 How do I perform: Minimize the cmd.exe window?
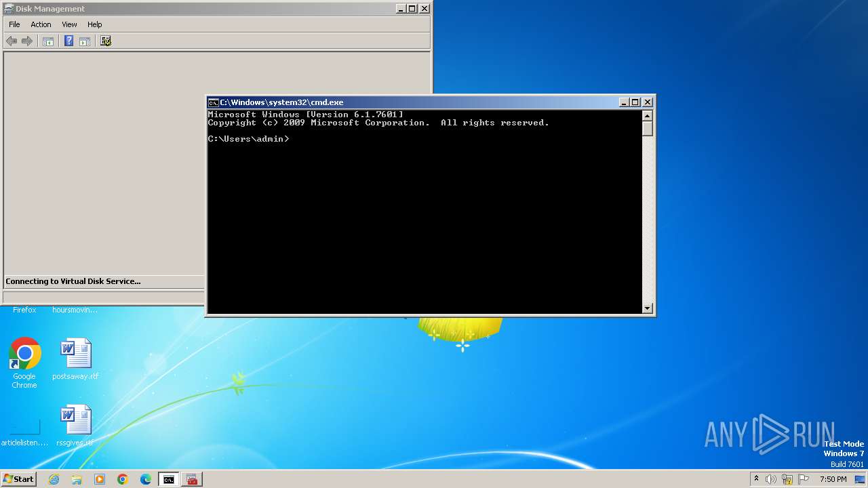(x=624, y=102)
